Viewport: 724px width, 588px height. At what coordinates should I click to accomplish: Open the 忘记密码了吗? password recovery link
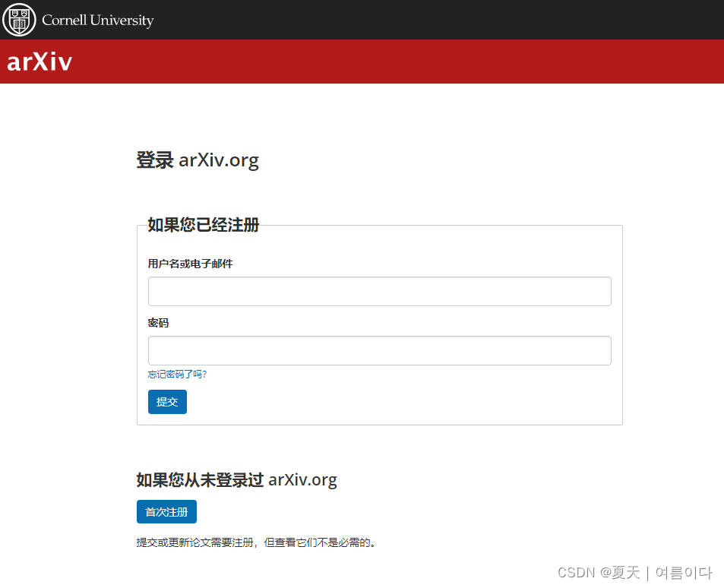click(177, 374)
